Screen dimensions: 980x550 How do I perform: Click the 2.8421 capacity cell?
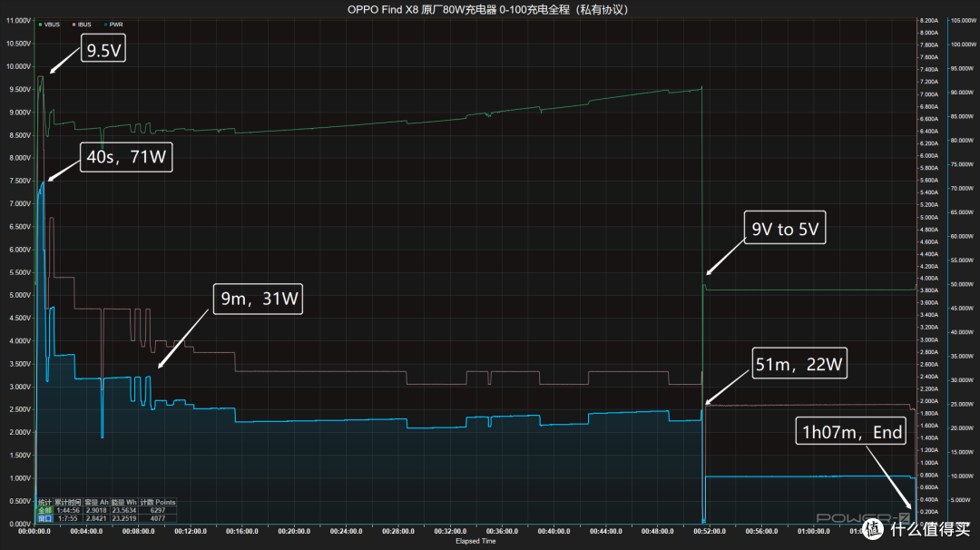pyautogui.click(x=96, y=518)
